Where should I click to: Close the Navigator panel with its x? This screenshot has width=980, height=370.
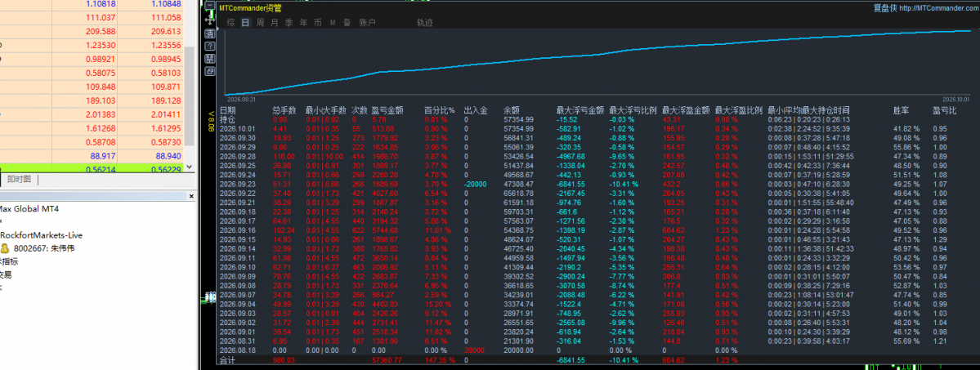191,197
